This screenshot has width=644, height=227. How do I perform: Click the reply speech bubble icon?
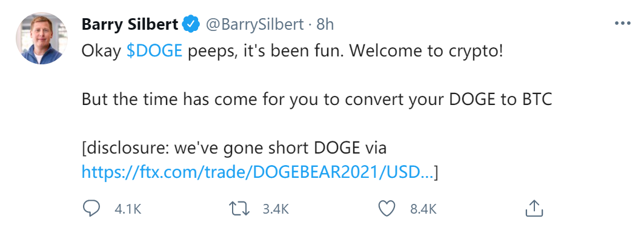[91, 209]
